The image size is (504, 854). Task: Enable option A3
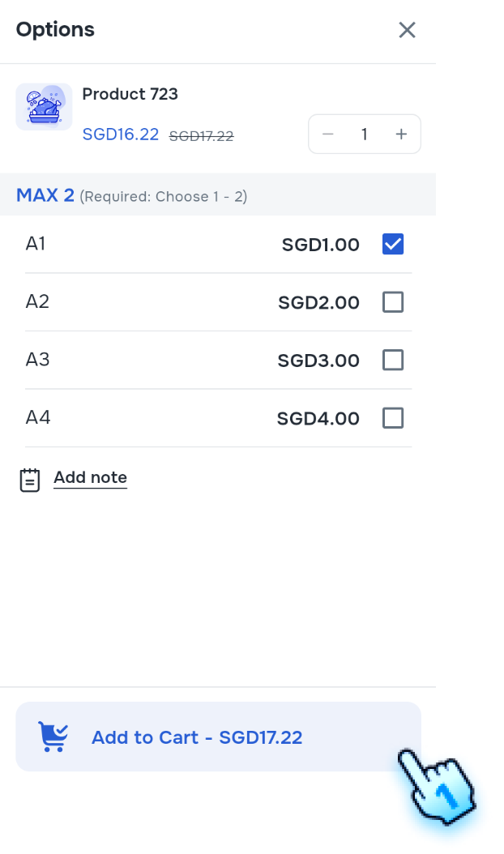click(393, 360)
